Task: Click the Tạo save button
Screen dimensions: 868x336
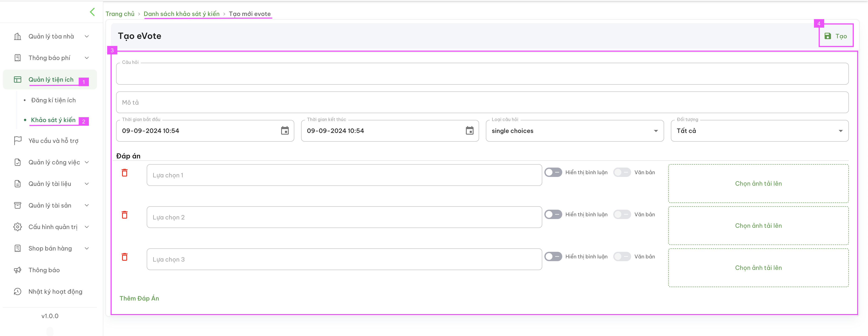Action: coord(836,36)
